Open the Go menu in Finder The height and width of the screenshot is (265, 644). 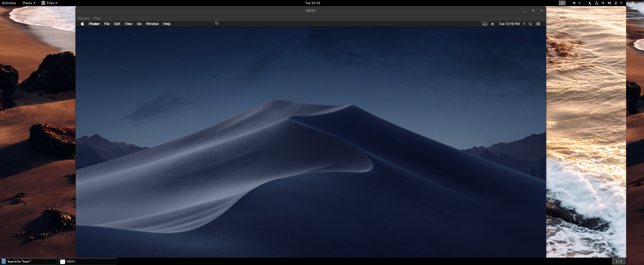(x=139, y=24)
